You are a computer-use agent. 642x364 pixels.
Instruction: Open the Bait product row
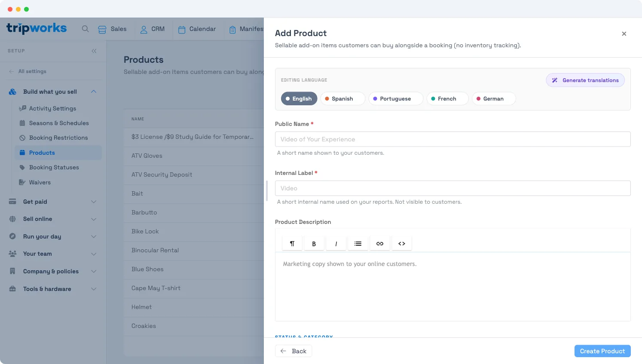(194, 193)
